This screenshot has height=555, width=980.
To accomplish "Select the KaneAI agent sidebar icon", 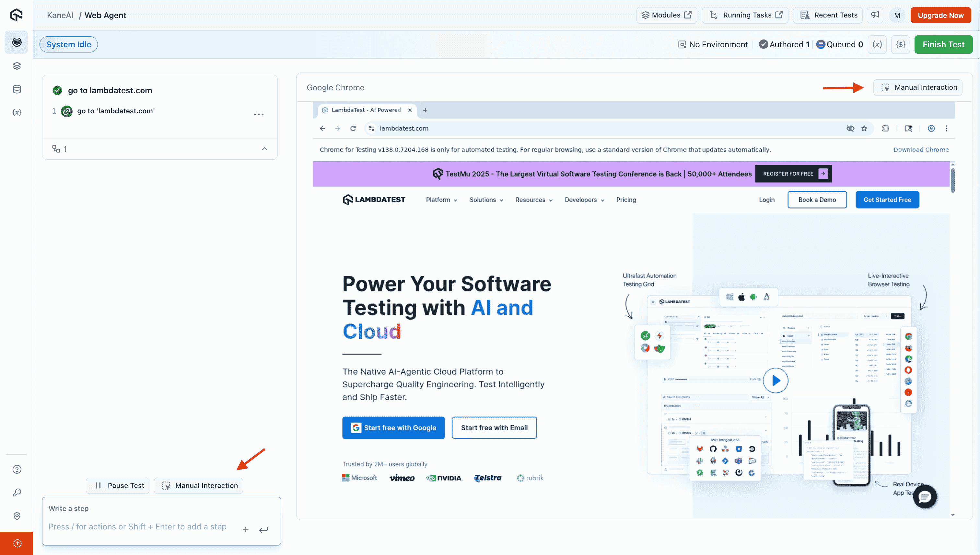I will click(x=17, y=42).
